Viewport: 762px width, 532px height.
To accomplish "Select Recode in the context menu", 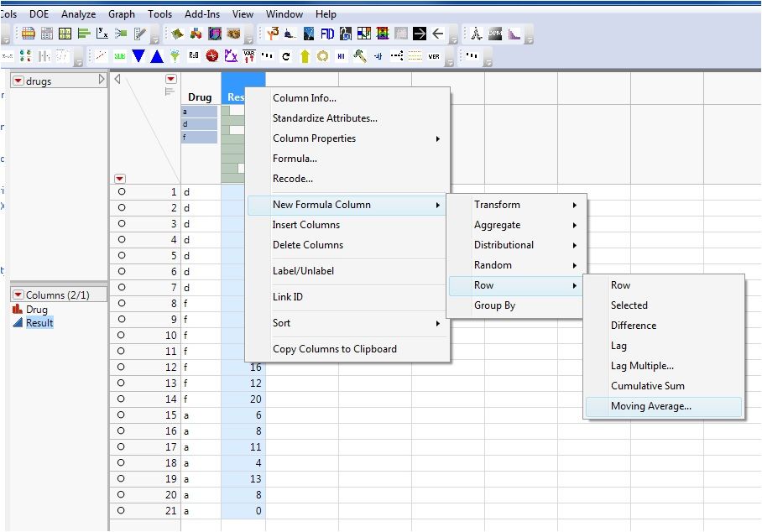I will pyautogui.click(x=292, y=179).
